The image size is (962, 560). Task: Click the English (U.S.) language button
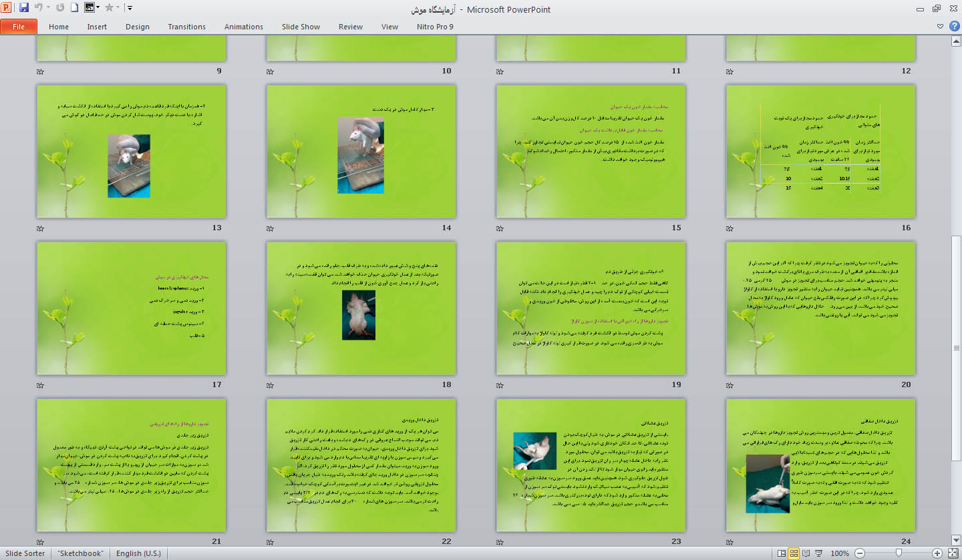click(138, 553)
